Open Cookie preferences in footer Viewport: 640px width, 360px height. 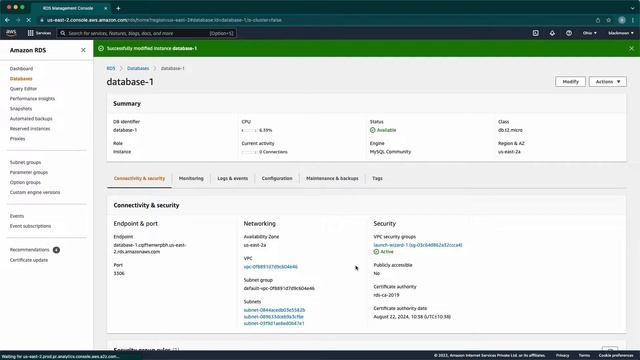point(616,356)
